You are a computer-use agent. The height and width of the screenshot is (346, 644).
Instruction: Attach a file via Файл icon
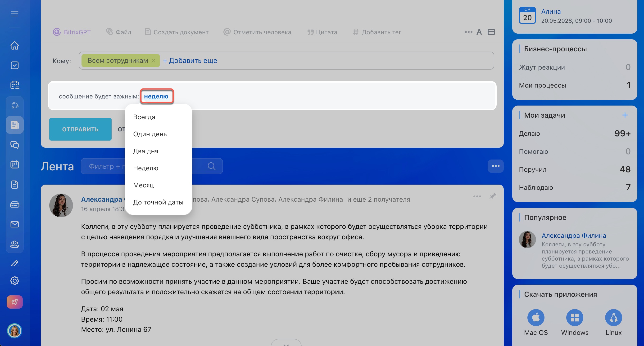coord(118,32)
